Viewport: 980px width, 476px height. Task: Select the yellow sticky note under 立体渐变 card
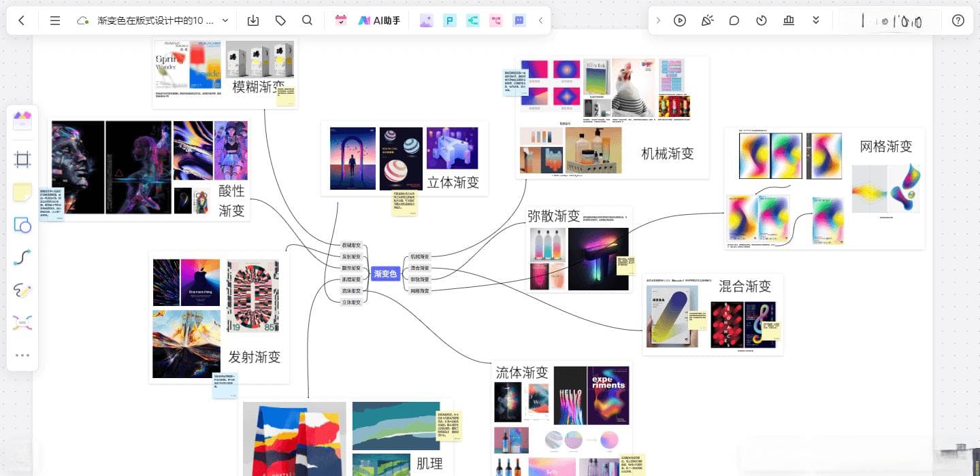(x=404, y=203)
